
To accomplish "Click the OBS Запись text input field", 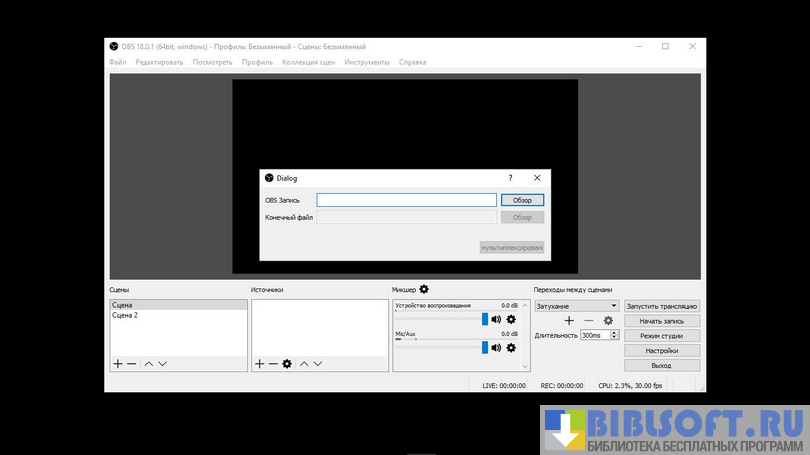I will [406, 200].
